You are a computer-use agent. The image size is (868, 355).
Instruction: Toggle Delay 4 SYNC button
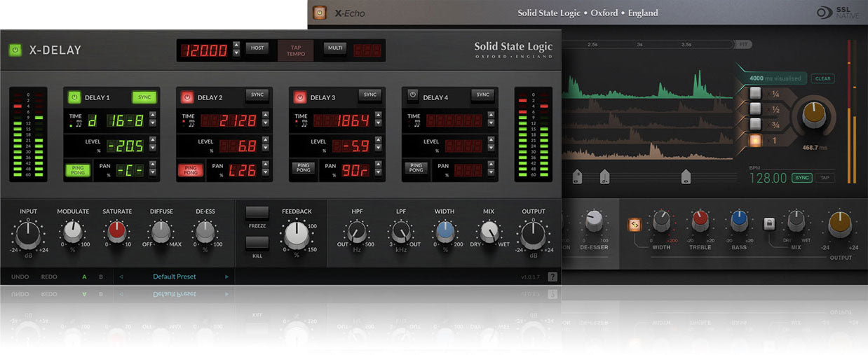coord(482,95)
